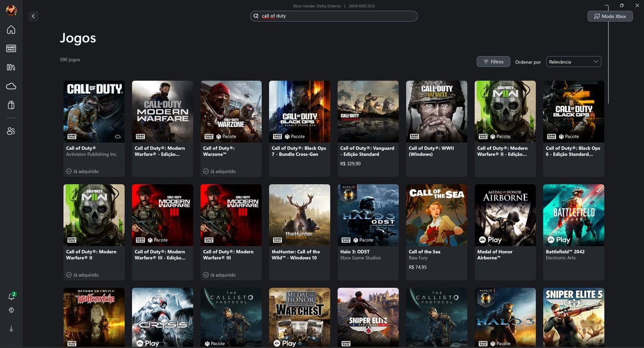
Task: Click the Pacote badge on Black Ops 7
Action: coord(294,136)
